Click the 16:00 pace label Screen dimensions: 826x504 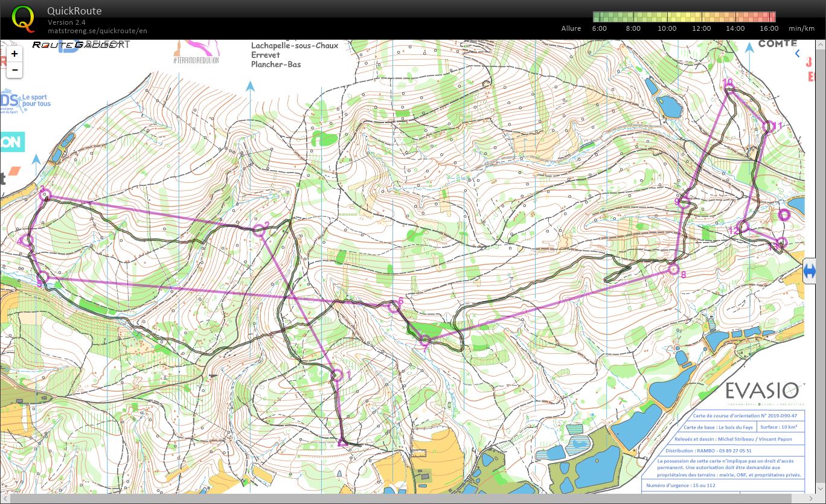pos(769,28)
